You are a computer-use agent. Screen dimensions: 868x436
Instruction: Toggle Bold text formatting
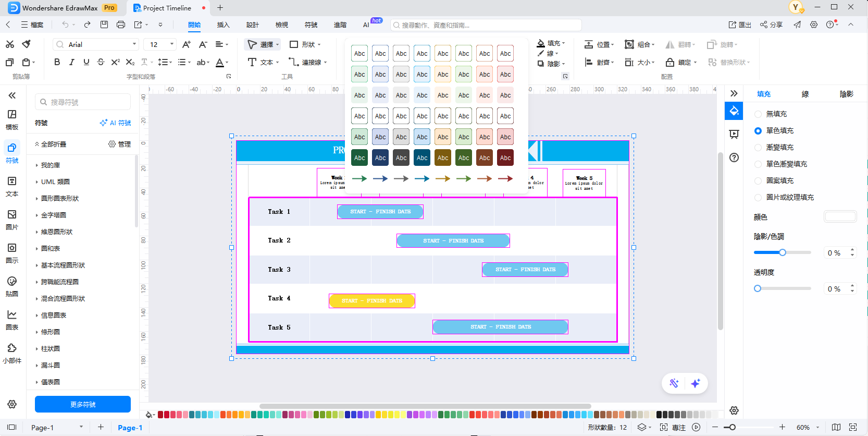[x=57, y=62]
